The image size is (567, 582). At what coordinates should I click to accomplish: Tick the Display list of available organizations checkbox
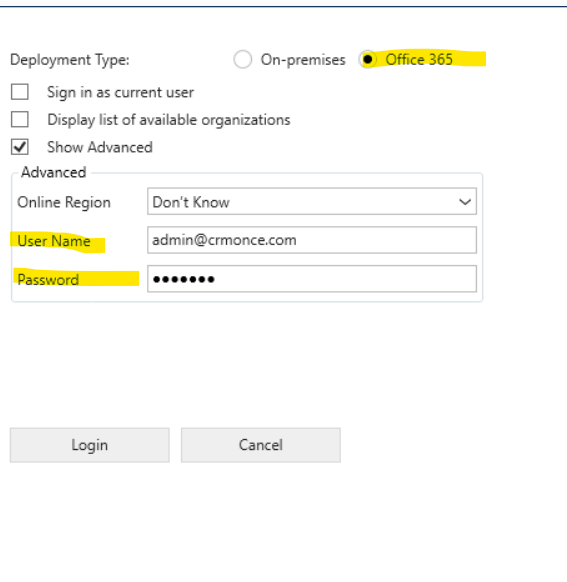coord(20,120)
